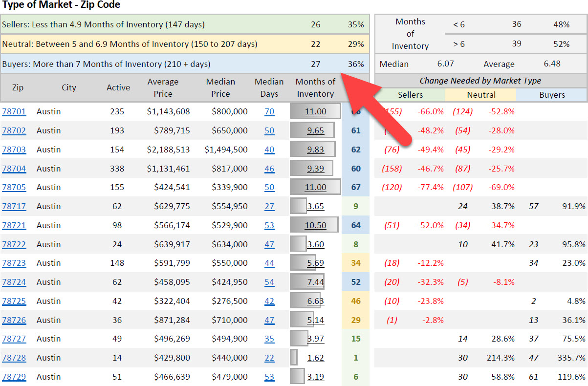Select the Median Price column header
588x386 pixels.
(220, 88)
